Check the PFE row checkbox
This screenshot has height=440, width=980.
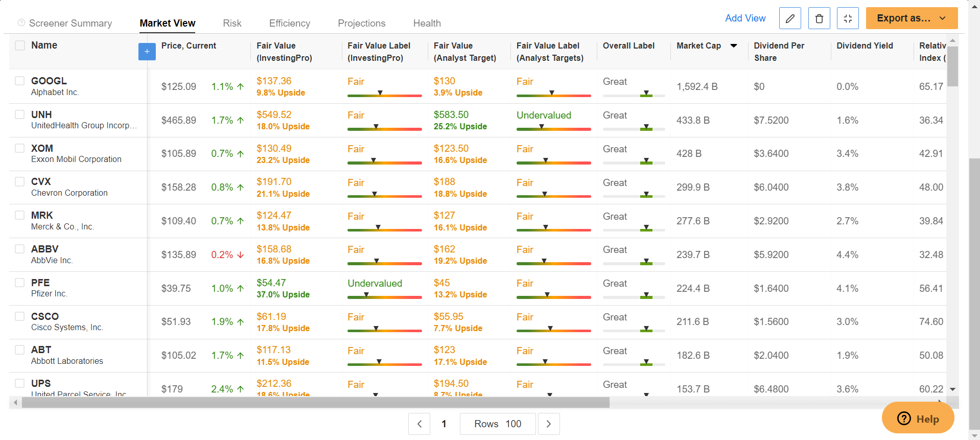click(x=20, y=283)
